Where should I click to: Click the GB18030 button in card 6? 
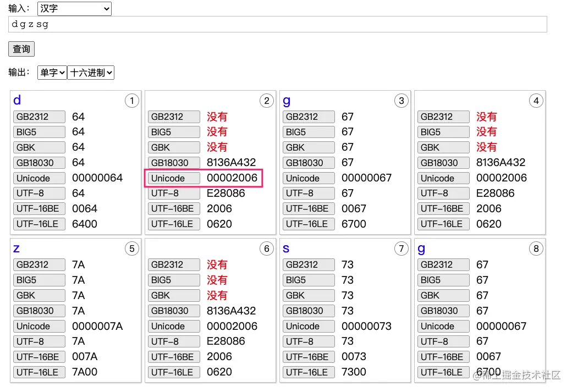coord(174,311)
